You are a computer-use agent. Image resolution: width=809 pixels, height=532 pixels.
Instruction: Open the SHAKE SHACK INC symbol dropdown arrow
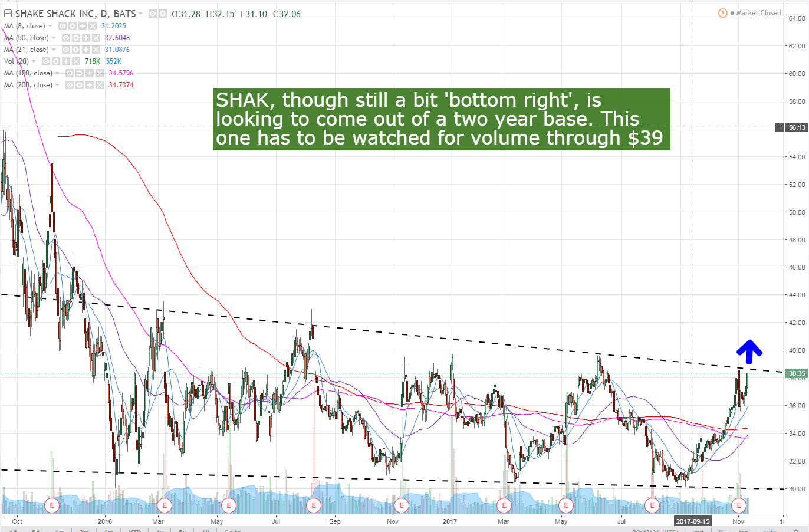(141, 14)
